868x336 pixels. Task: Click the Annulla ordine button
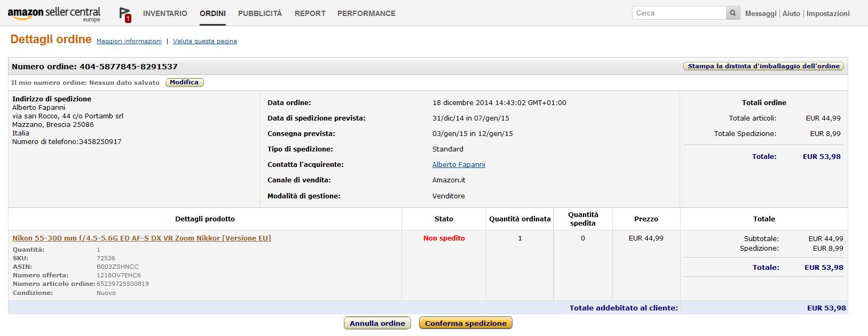[x=377, y=323]
